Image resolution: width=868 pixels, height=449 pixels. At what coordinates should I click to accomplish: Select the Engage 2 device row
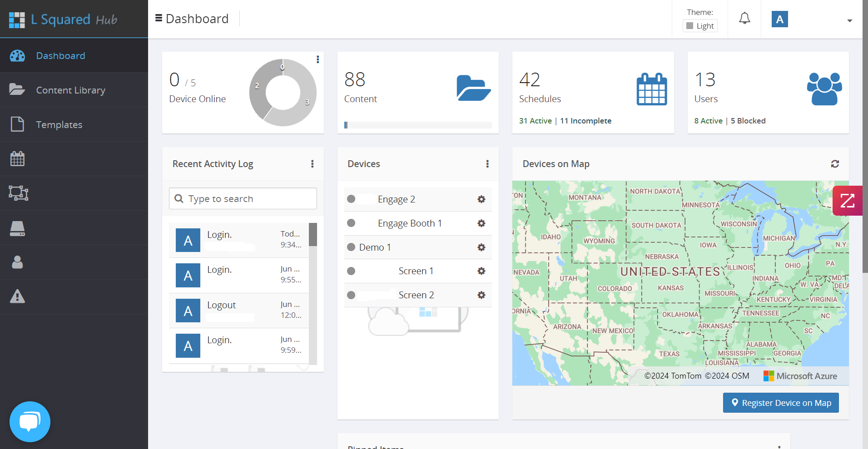pyautogui.click(x=418, y=199)
